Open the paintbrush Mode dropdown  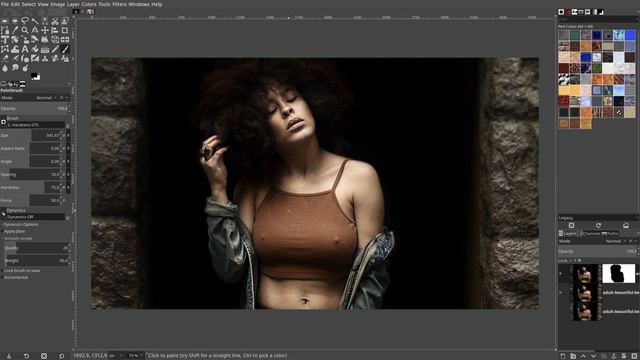click(x=46, y=98)
